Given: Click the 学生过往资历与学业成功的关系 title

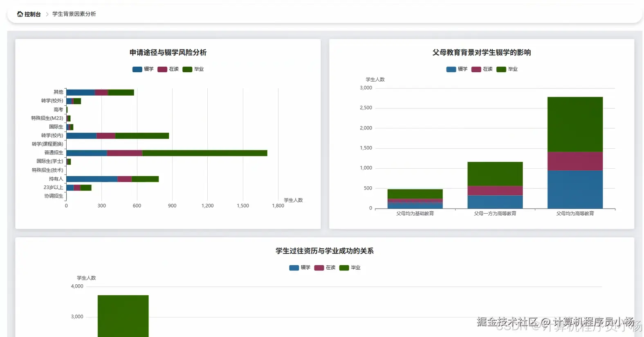Looking at the screenshot, I should point(325,251).
